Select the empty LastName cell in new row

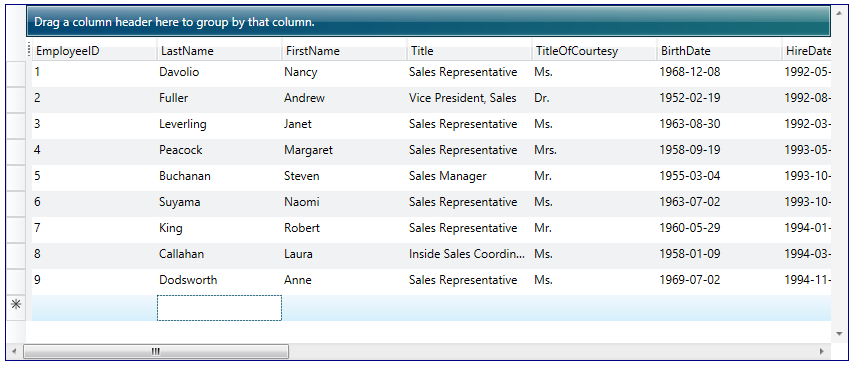coord(219,308)
